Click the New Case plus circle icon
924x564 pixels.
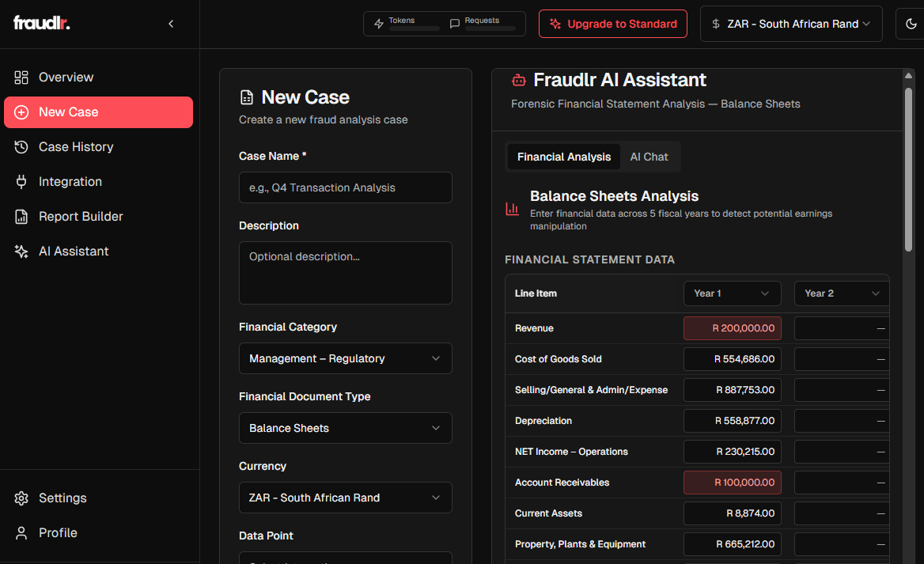[21, 112]
